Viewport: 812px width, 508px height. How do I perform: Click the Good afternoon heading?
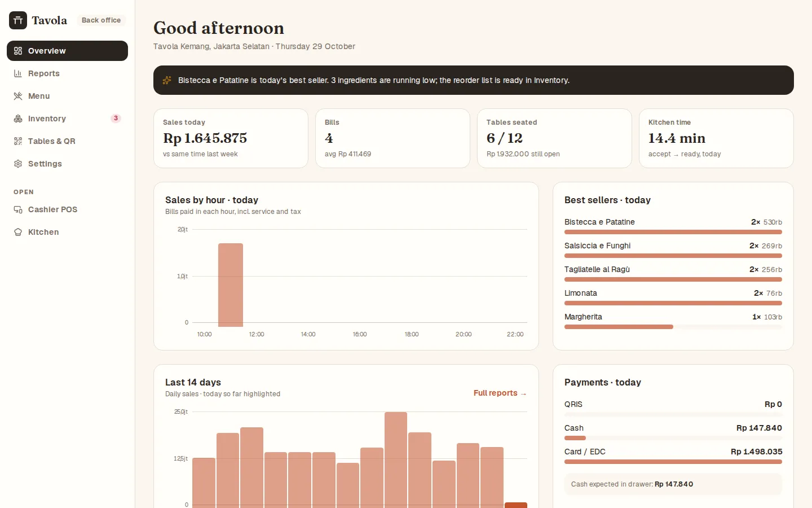click(x=219, y=28)
